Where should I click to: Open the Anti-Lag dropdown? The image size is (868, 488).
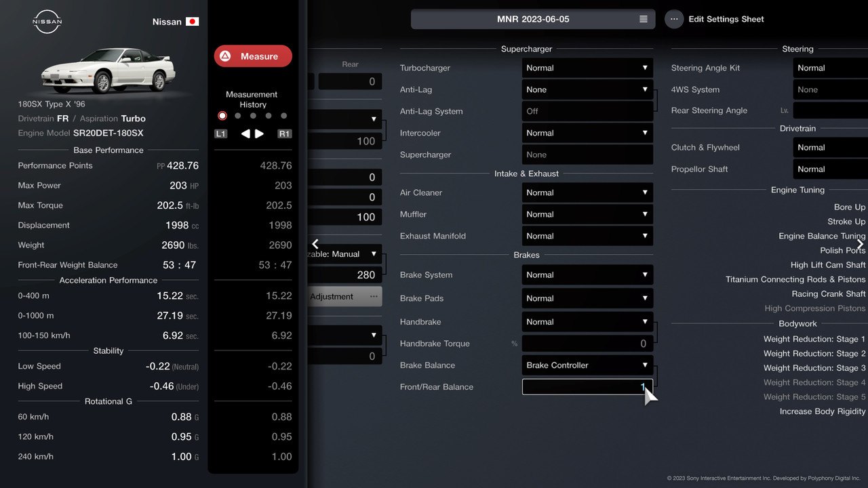pyautogui.click(x=588, y=89)
